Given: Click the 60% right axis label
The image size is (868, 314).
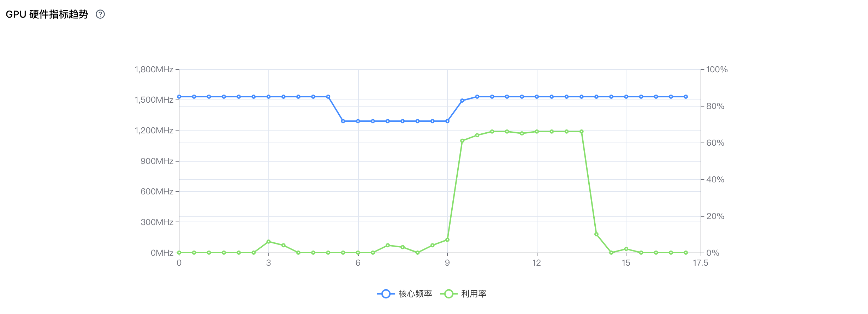Looking at the screenshot, I should point(715,143).
